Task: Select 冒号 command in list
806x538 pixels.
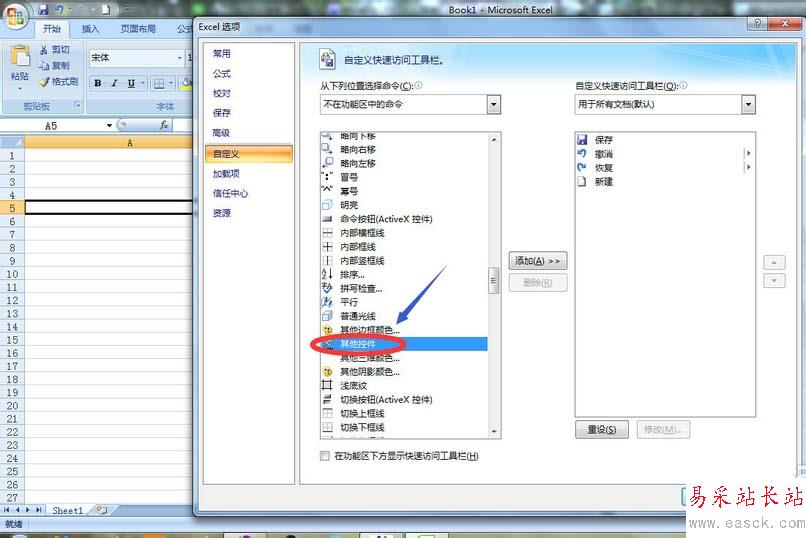Action: (x=404, y=177)
